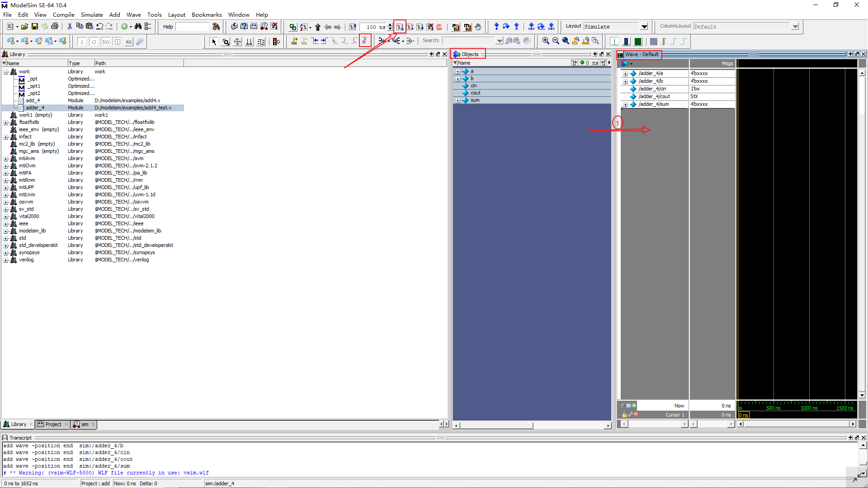Open the Compile menu
The image size is (868, 488).
64,14
